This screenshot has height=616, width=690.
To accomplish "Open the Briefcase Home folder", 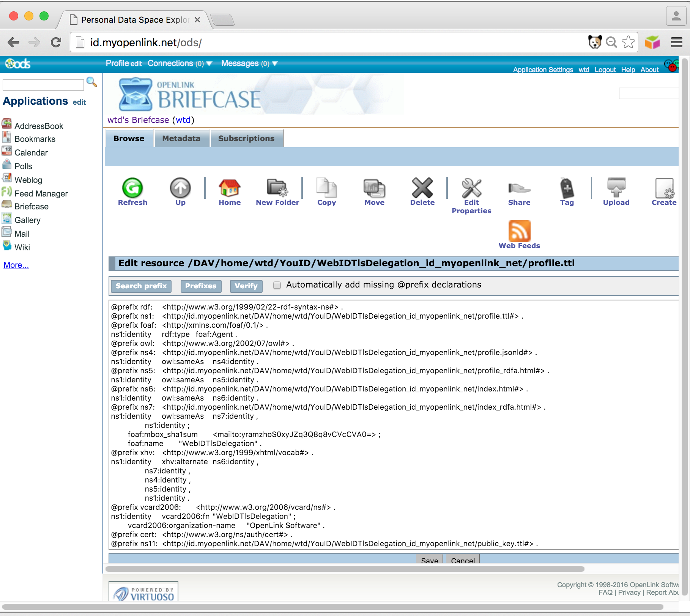I will pyautogui.click(x=229, y=188).
